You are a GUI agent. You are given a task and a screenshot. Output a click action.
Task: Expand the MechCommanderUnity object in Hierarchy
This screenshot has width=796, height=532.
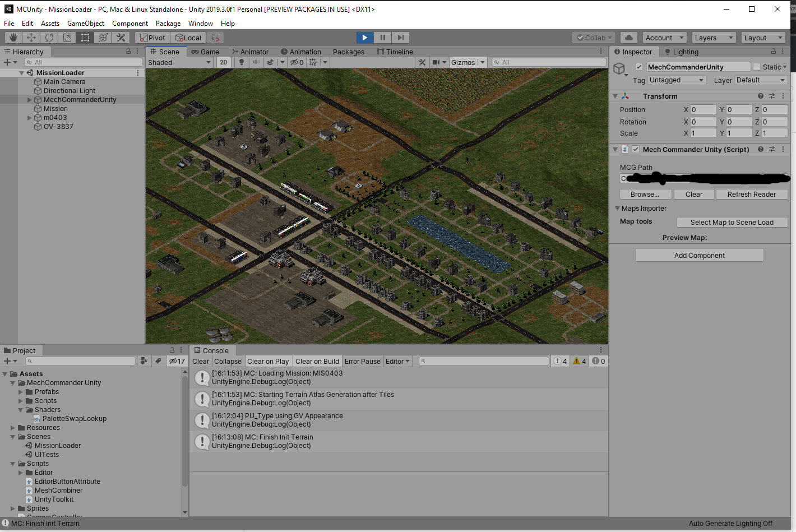(x=30, y=100)
